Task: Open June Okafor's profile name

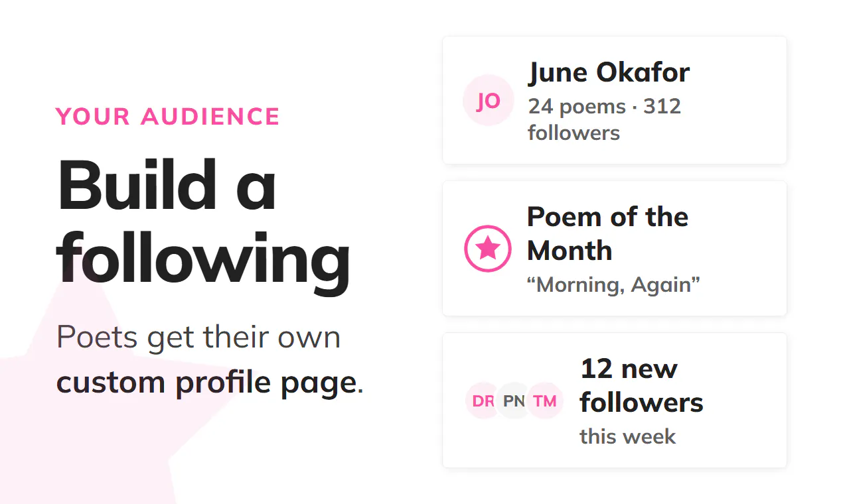Action: point(609,72)
